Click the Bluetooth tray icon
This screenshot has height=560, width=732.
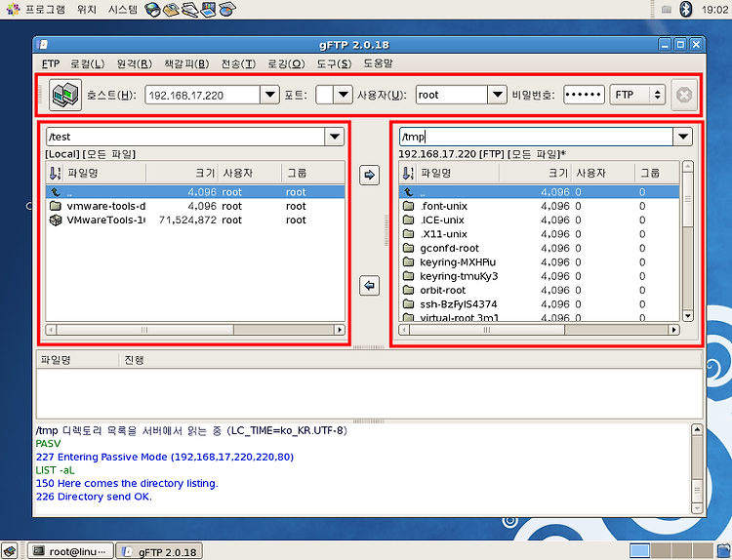click(x=685, y=9)
